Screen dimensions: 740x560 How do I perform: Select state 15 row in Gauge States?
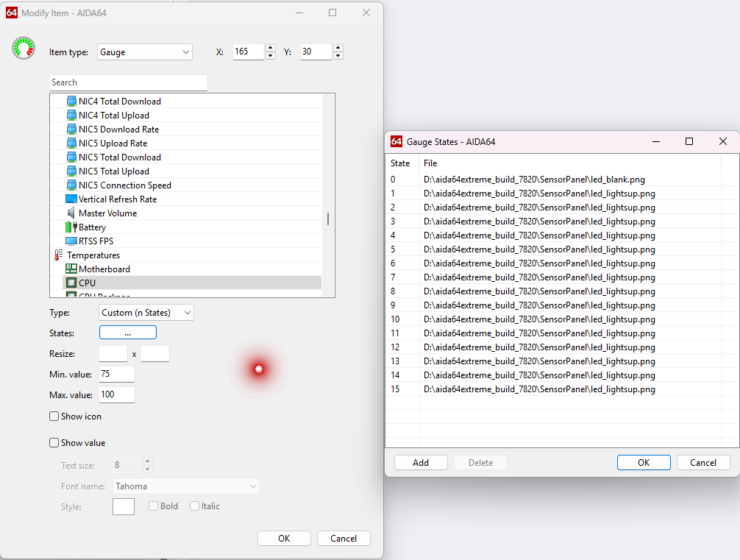click(554, 389)
